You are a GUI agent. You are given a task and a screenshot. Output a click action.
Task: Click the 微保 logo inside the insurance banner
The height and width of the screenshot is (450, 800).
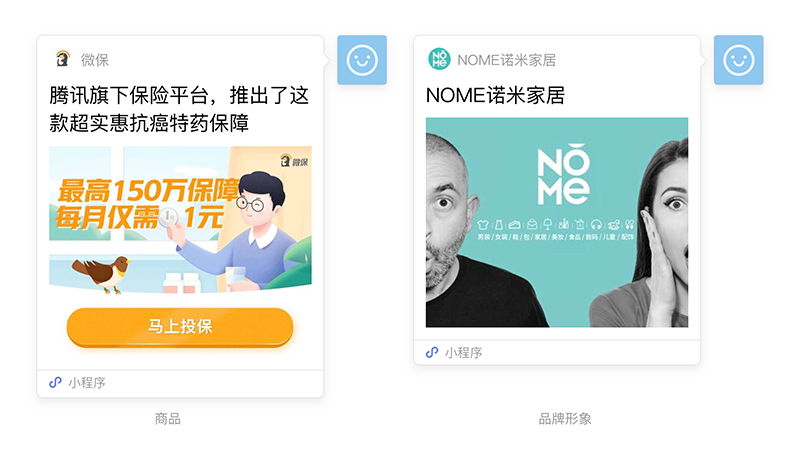[294, 161]
